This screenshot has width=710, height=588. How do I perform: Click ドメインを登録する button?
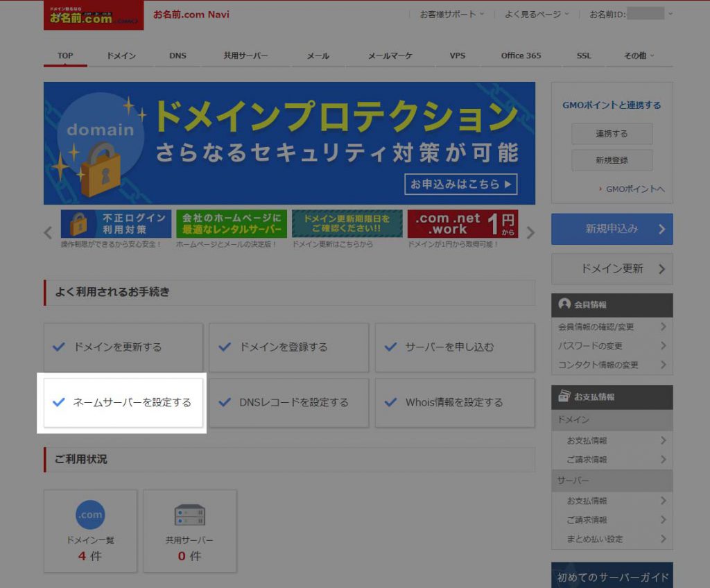(x=289, y=347)
